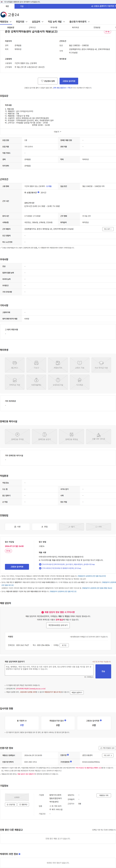The image size is (116, 868).
Task: Click the 식사제공 welfare icon
Action: pyautogui.click(x=80, y=382)
